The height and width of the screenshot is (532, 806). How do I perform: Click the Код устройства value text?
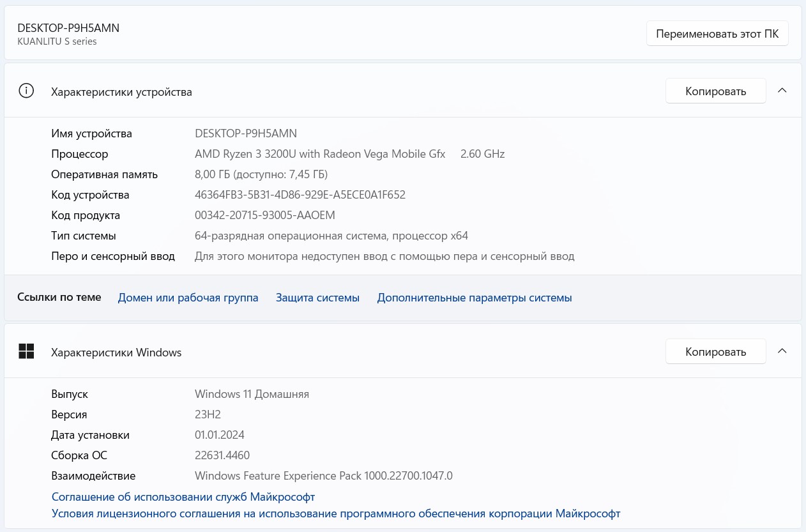pos(300,195)
